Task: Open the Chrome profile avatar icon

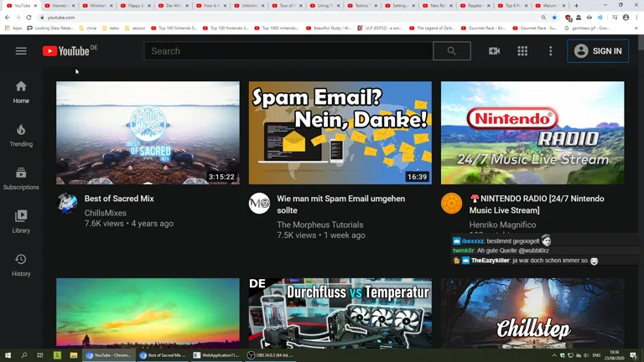Action: (626, 18)
